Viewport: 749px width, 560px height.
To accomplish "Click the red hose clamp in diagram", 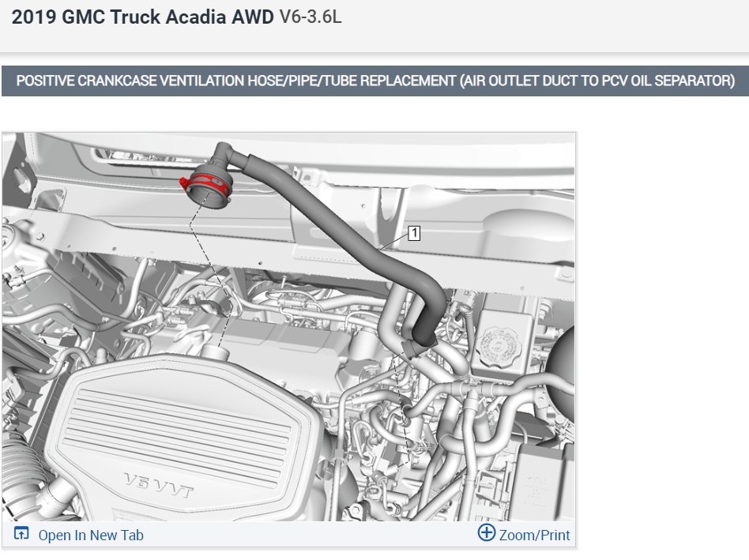I will coord(205,183).
